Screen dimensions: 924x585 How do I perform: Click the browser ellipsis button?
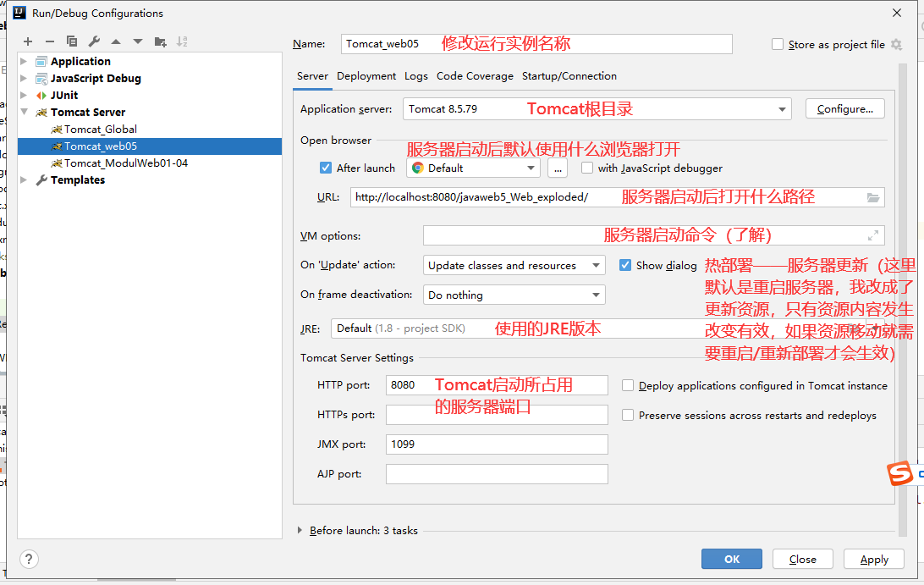pyautogui.click(x=558, y=168)
